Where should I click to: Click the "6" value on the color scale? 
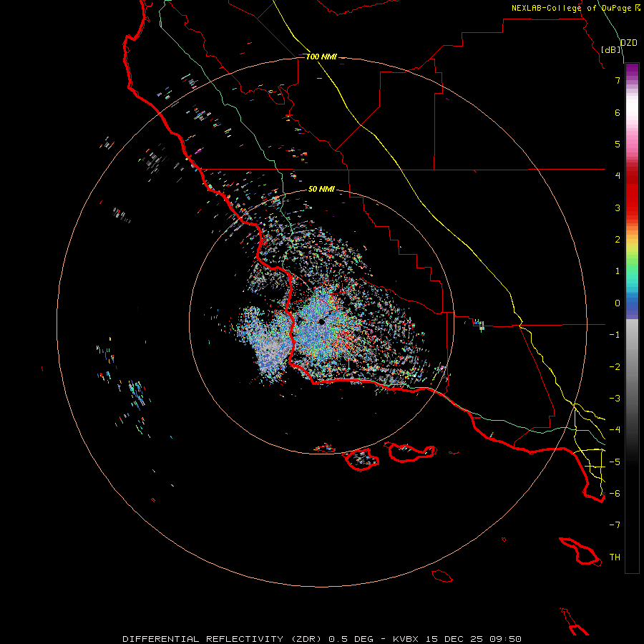point(618,112)
